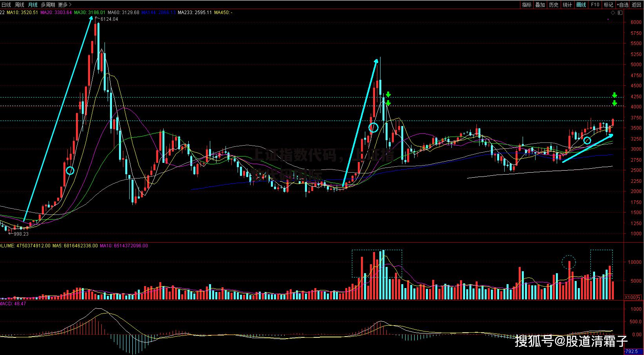This screenshot has width=644, height=355.
Task: Open the 统计 statistics button
Action: [567, 5]
